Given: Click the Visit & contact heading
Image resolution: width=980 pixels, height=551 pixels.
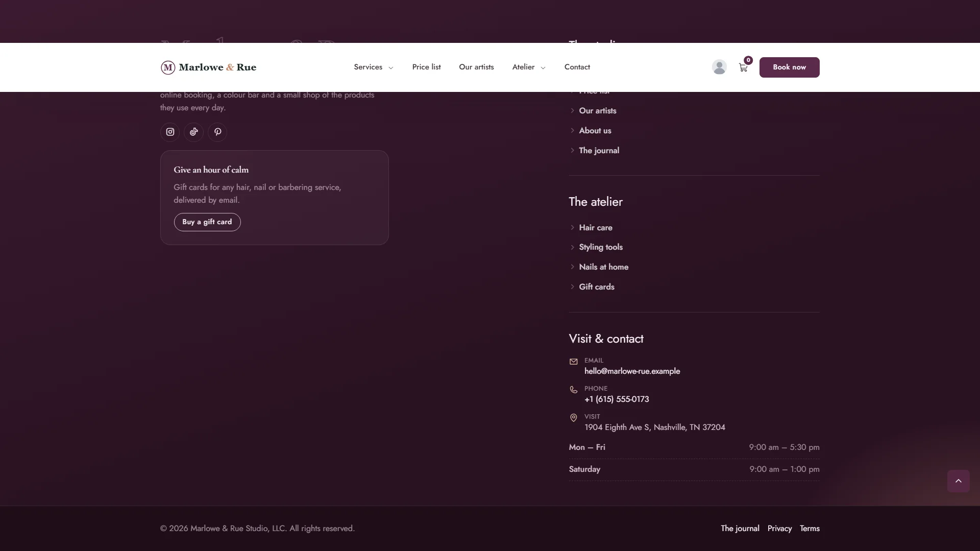Looking at the screenshot, I should [x=606, y=339].
